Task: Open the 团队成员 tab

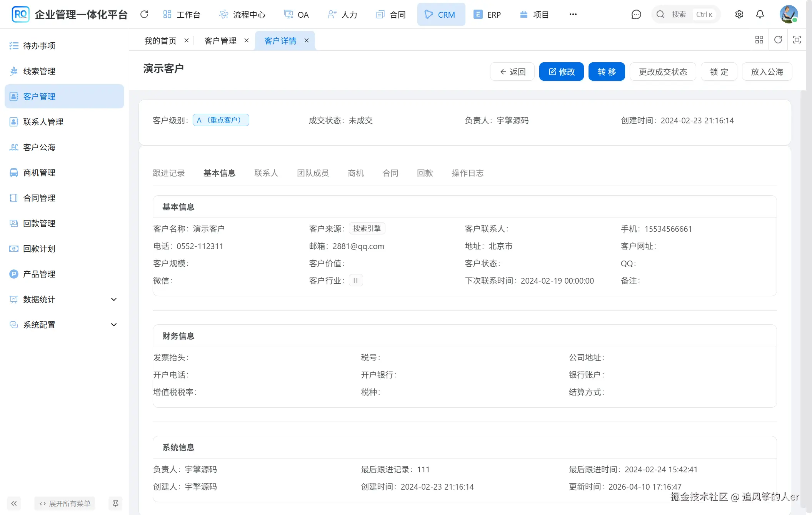Action: (313, 173)
